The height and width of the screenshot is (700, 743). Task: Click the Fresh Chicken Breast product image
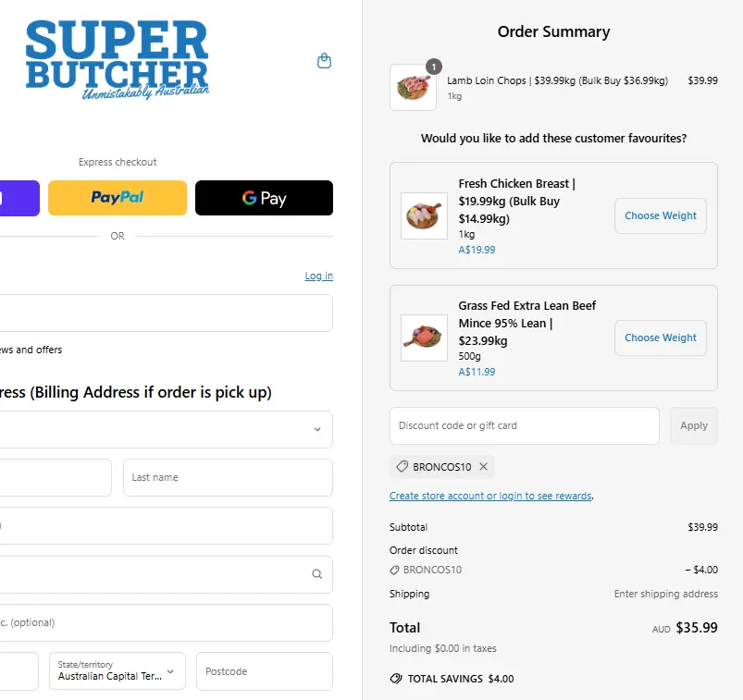(x=425, y=215)
